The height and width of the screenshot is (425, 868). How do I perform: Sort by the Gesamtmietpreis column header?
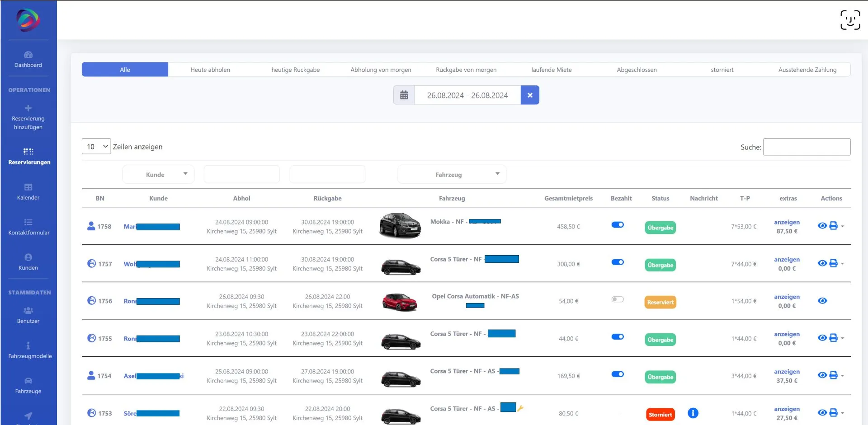coord(568,198)
